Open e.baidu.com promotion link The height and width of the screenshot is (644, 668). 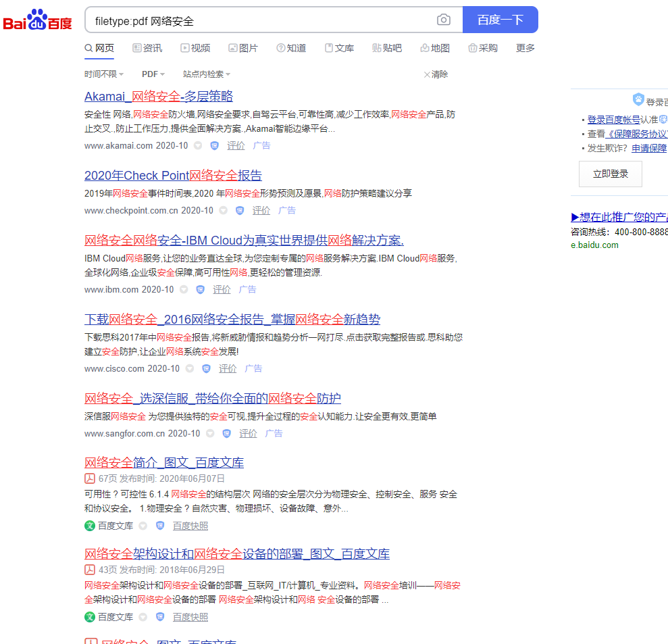tap(595, 245)
